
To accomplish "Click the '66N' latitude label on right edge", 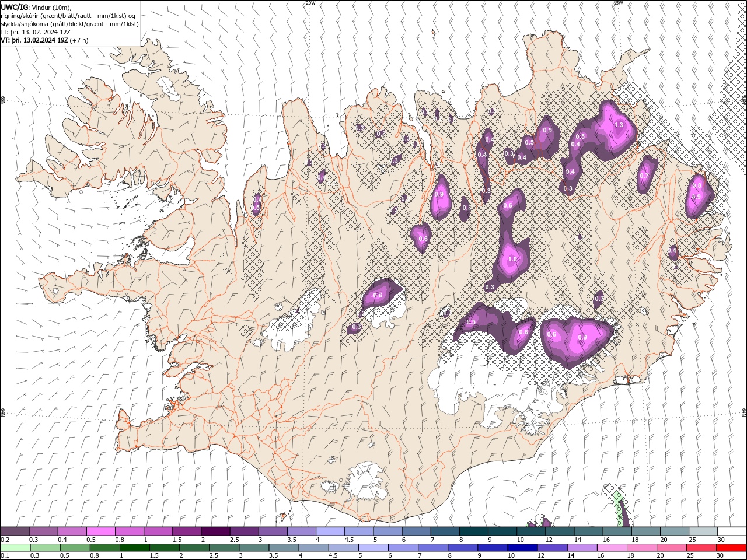I will (744, 100).
